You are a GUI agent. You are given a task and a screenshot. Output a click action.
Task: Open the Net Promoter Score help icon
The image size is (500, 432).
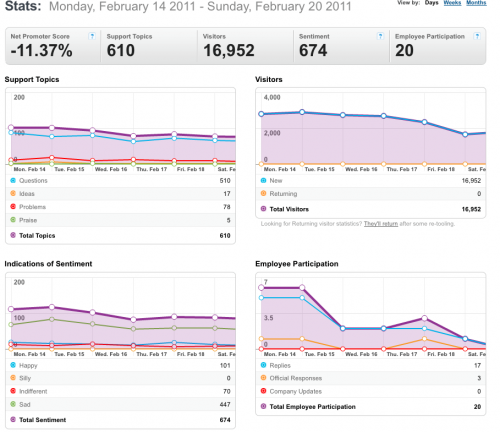coord(92,36)
